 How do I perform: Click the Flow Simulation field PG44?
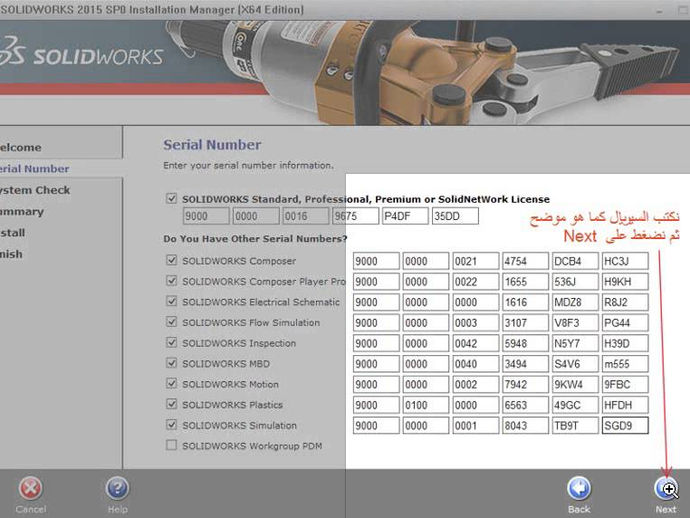tap(625, 323)
